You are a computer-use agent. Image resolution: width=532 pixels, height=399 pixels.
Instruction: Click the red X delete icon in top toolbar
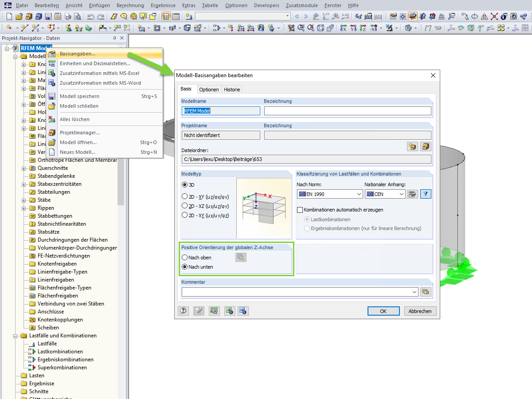point(494,17)
